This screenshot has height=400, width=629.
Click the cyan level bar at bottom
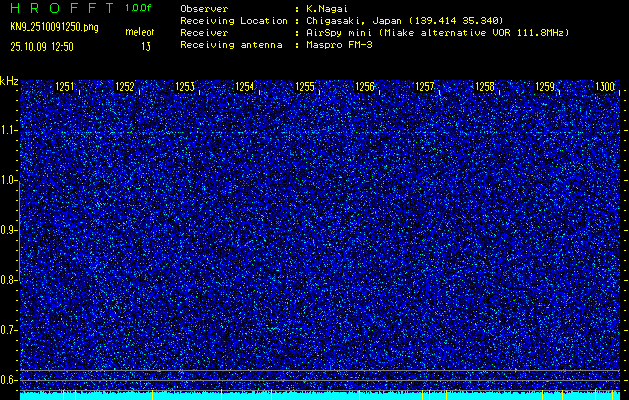click(320, 395)
